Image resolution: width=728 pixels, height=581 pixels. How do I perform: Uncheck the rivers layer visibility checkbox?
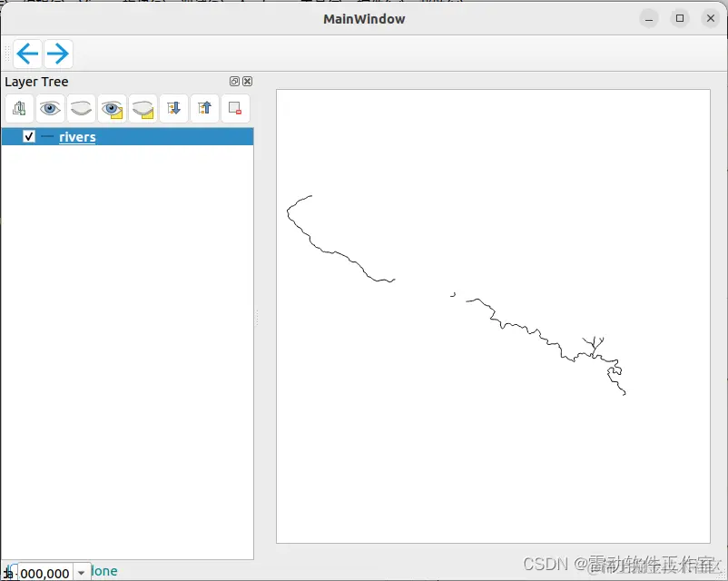(x=29, y=136)
